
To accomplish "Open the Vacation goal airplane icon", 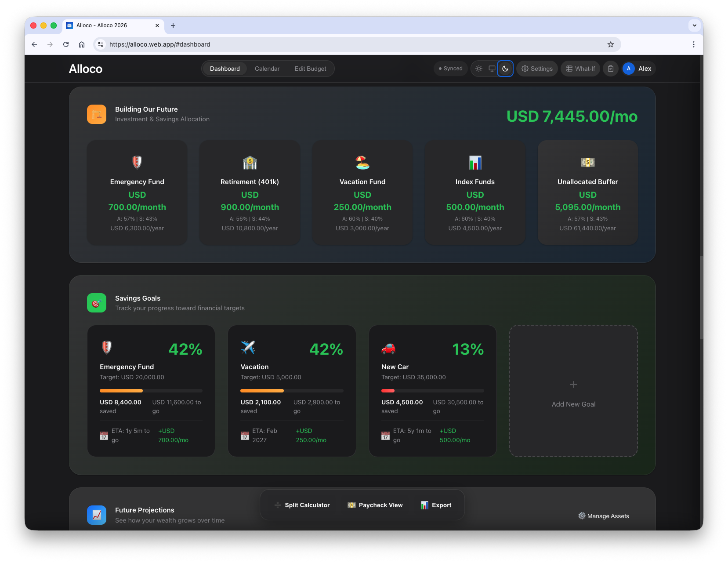I will [248, 348].
